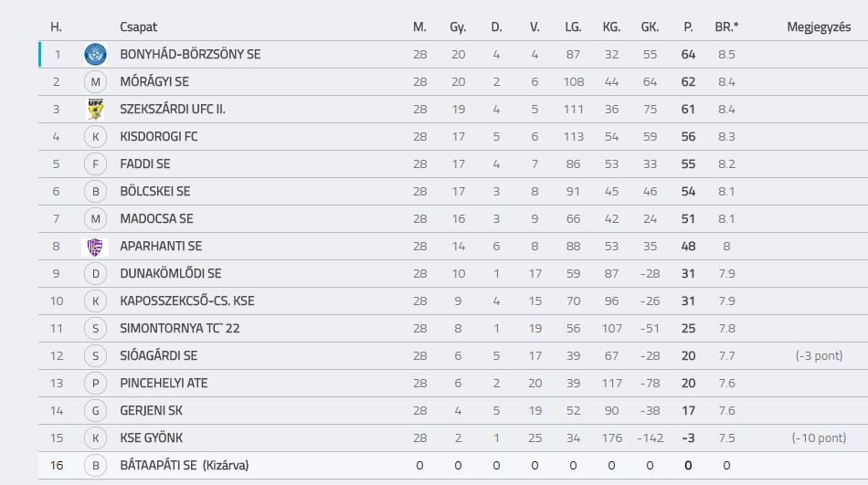Click the Aparhanti SE purple crest
868x485 pixels.
click(x=95, y=247)
